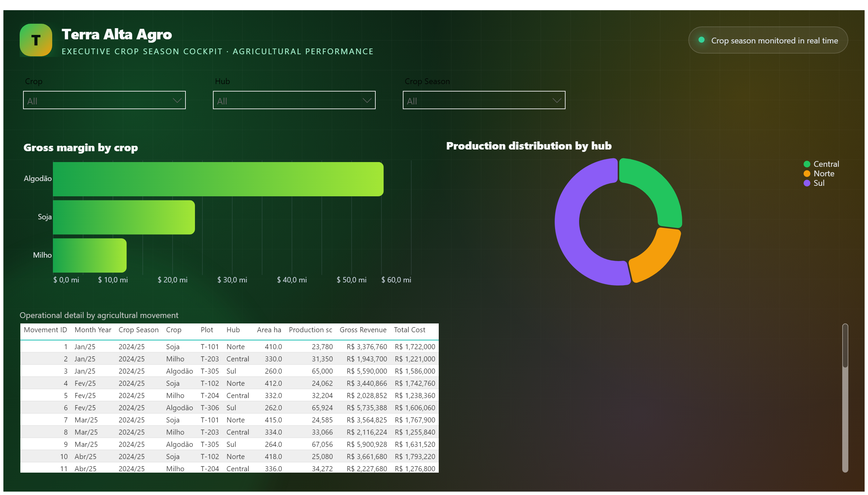Image resolution: width=868 pixels, height=495 pixels.
Task: Select the Soja gross margin bar
Action: coord(124,217)
